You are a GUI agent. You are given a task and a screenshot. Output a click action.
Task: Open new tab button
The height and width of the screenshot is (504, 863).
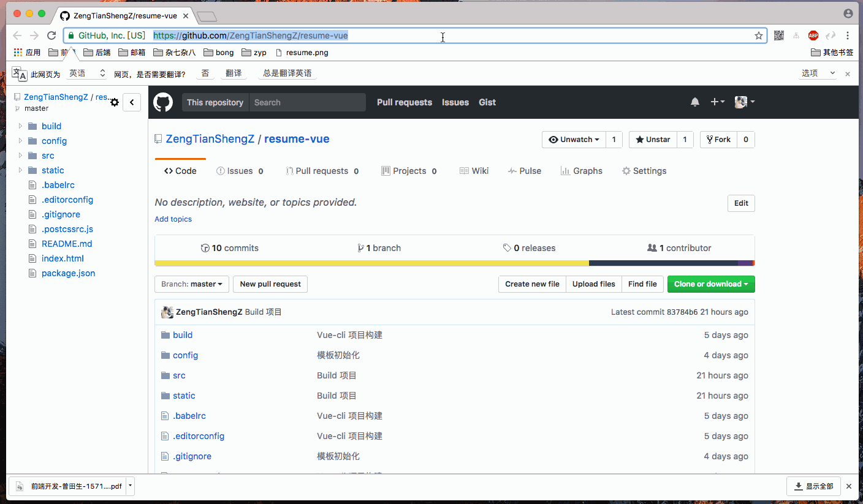click(x=208, y=17)
